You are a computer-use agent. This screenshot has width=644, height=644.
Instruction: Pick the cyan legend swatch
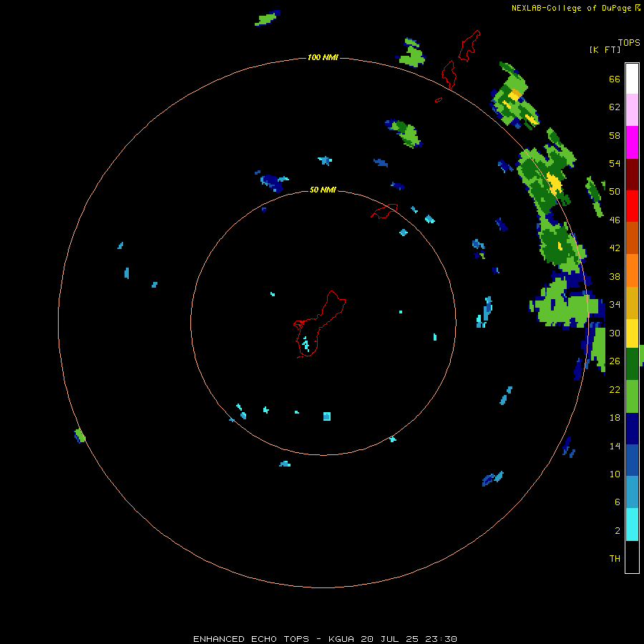pos(632,525)
